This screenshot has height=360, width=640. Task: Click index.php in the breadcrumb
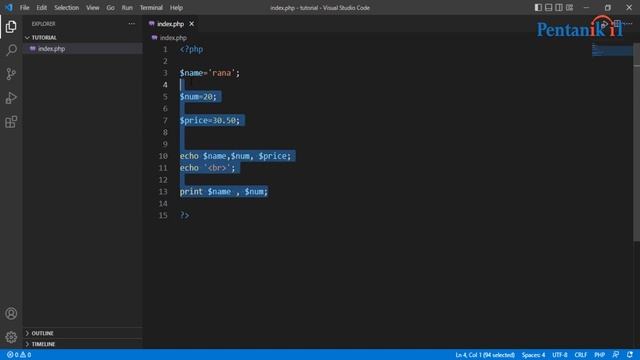[173, 38]
